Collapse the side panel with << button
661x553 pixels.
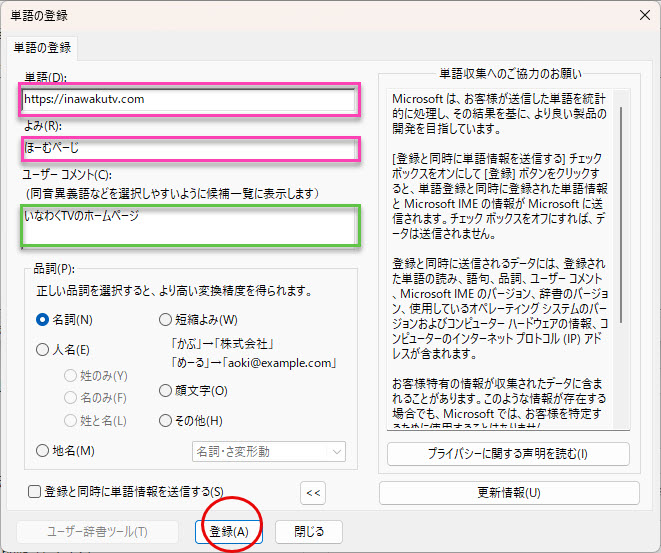click(313, 493)
